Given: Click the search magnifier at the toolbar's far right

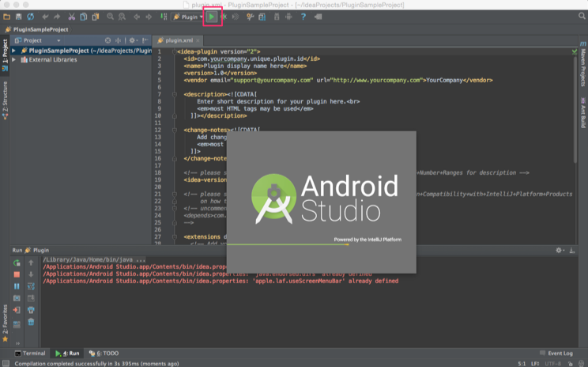Looking at the screenshot, I should tap(582, 16).
